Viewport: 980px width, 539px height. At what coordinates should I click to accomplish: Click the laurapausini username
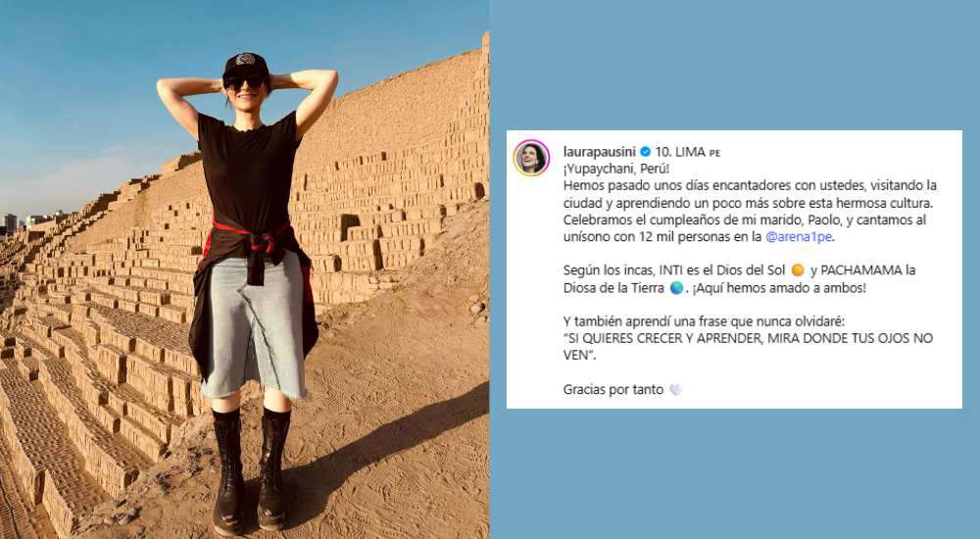tap(600, 152)
